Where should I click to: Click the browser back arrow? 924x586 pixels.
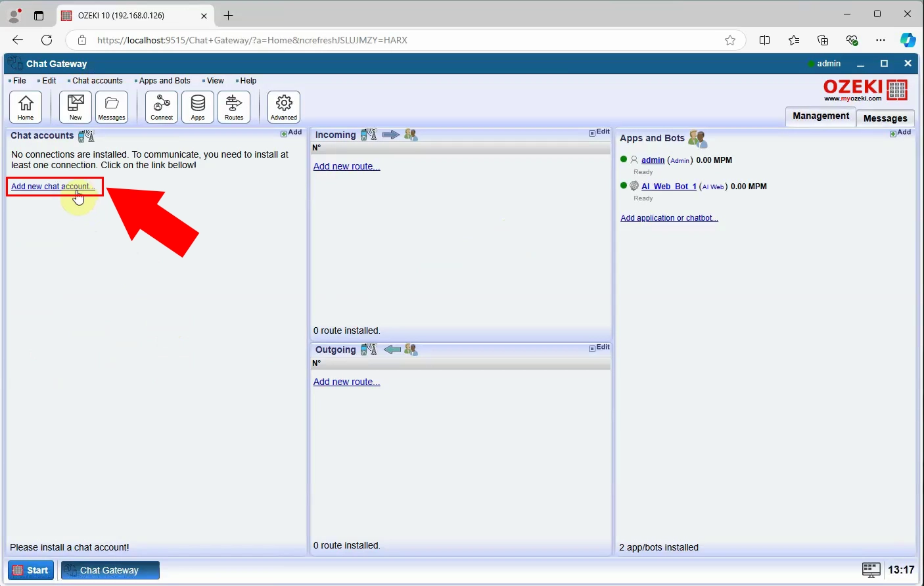(18, 40)
